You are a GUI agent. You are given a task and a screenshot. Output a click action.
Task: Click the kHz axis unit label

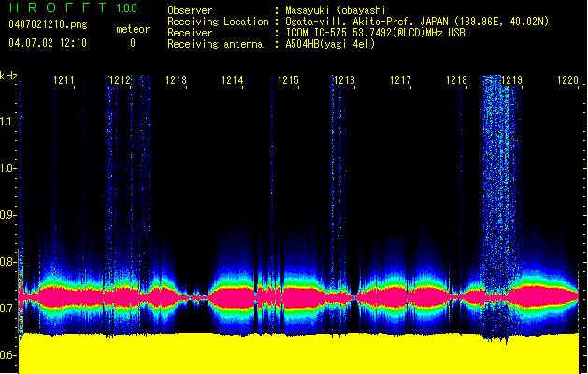pos(8,76)
